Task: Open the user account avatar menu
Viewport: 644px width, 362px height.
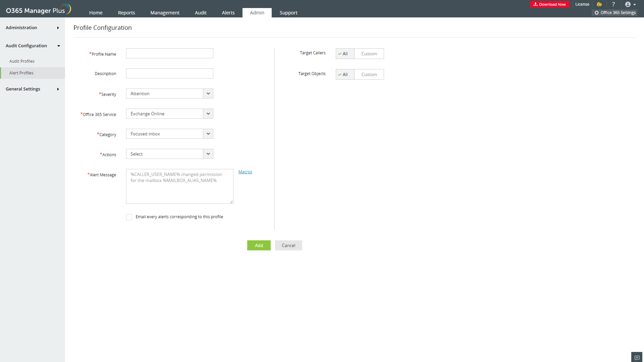Action: click(x=630, y=4)
